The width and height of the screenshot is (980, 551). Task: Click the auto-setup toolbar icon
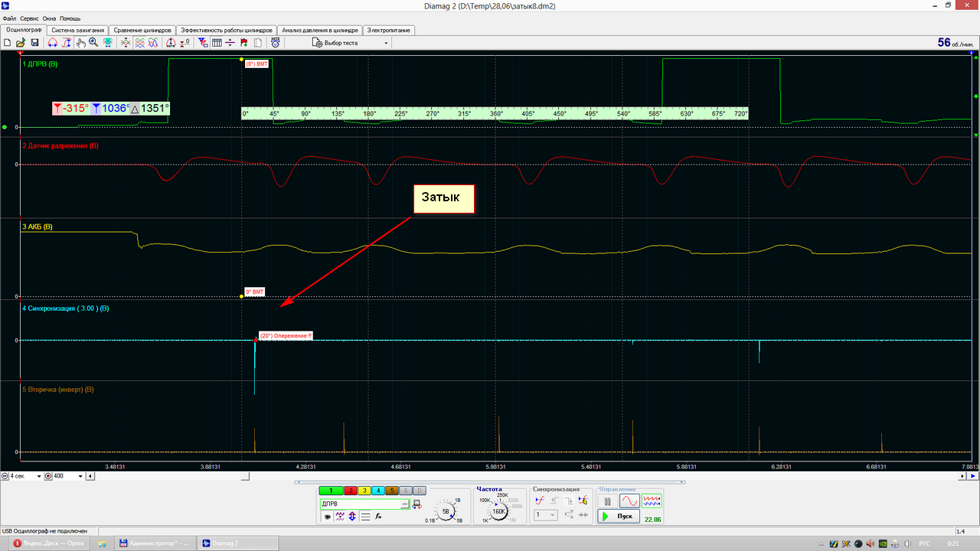171,43
